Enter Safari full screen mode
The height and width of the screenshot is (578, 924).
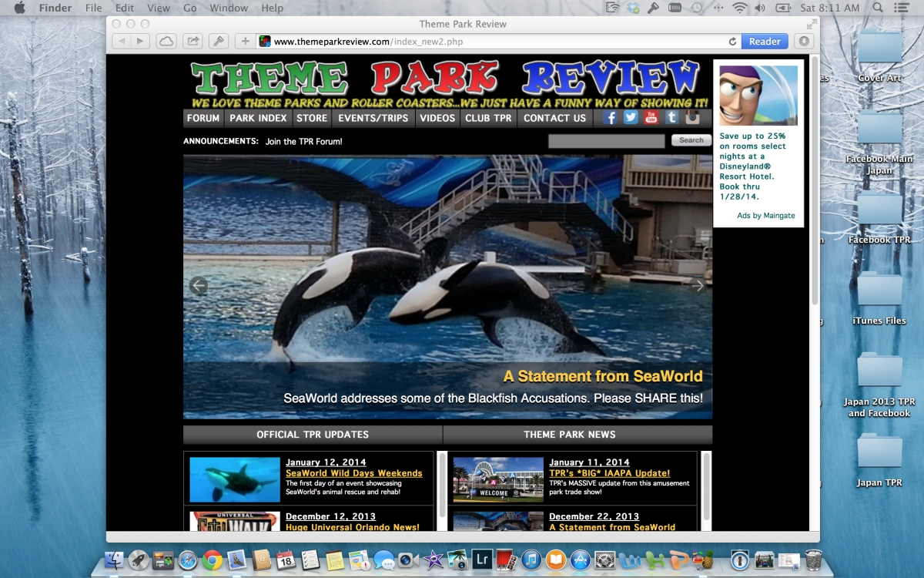pyautogui.click(x=811, y=24)
